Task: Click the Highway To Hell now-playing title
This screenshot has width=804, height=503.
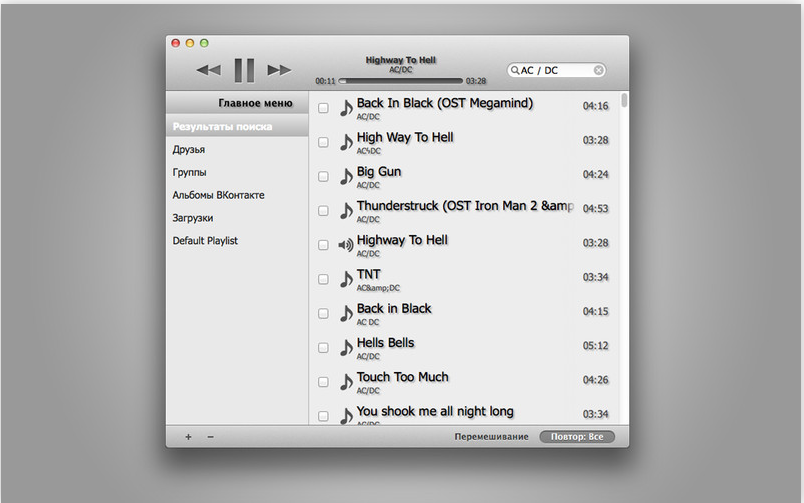Action: pyautogui.click(x=400, y=60)
